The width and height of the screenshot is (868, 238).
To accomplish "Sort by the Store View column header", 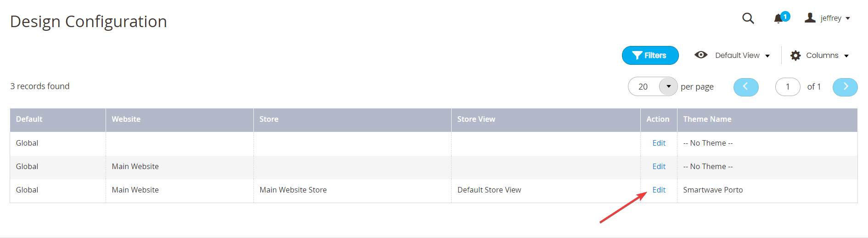I will [546, 119].
